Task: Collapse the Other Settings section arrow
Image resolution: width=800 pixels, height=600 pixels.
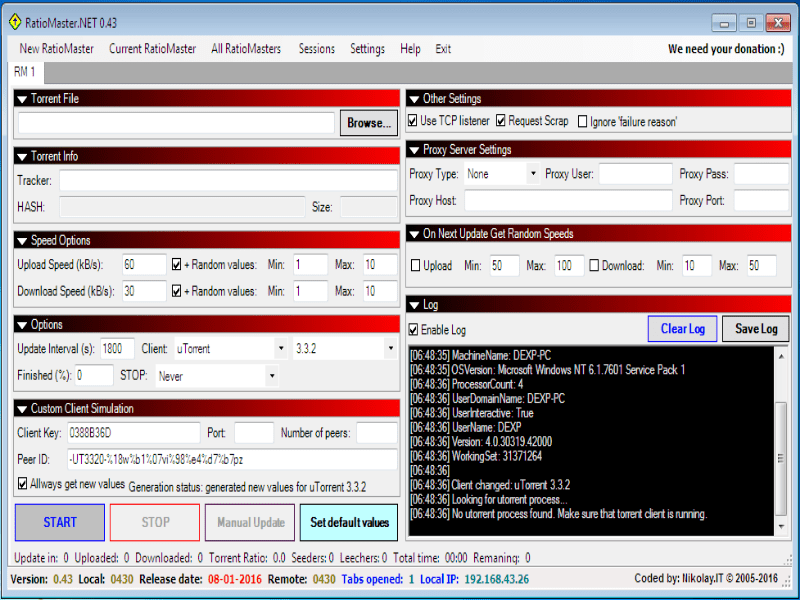Action: 414,99
